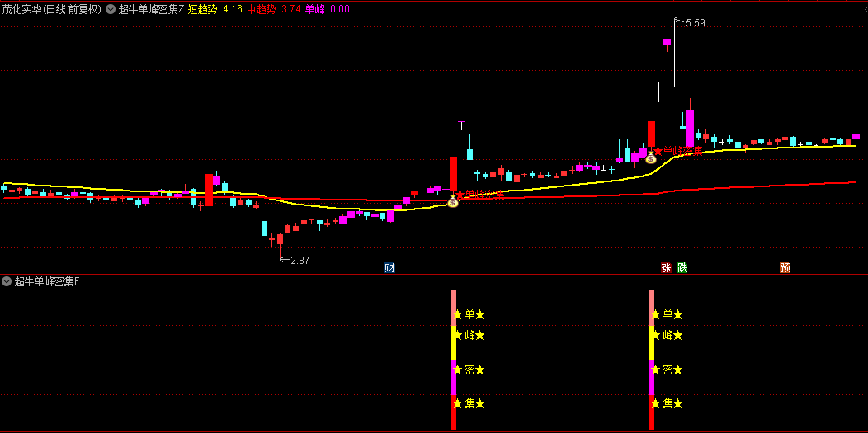Select the 茂化实华(日线.前复权) stock title

pyautogui.click(x=51, y=9)
